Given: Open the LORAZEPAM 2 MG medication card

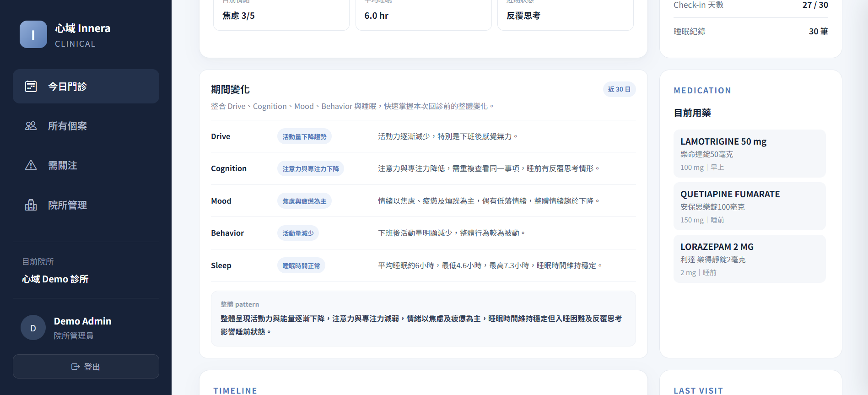Looking at the screenshot, I should [x=749, y=259].
